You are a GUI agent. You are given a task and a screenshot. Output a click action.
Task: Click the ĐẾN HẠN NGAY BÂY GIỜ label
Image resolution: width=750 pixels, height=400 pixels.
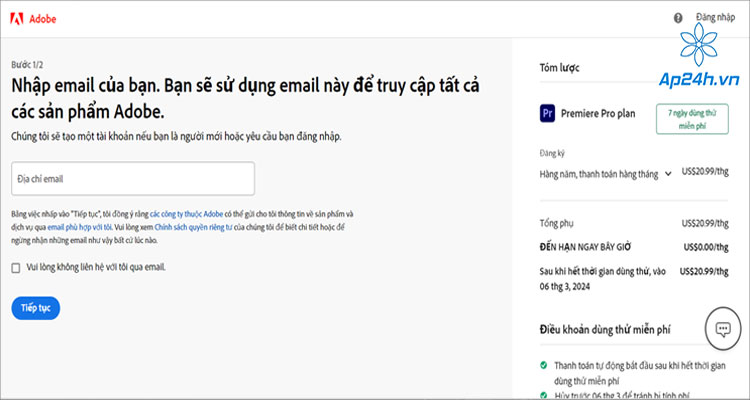point(585,247)
